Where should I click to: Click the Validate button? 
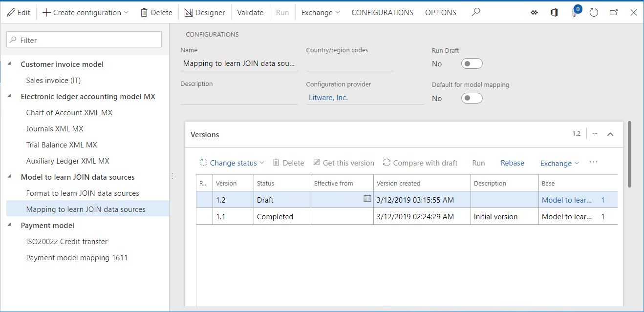pos(250,13)
